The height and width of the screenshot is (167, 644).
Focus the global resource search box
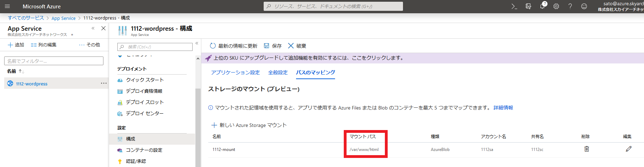coord(333,6)
